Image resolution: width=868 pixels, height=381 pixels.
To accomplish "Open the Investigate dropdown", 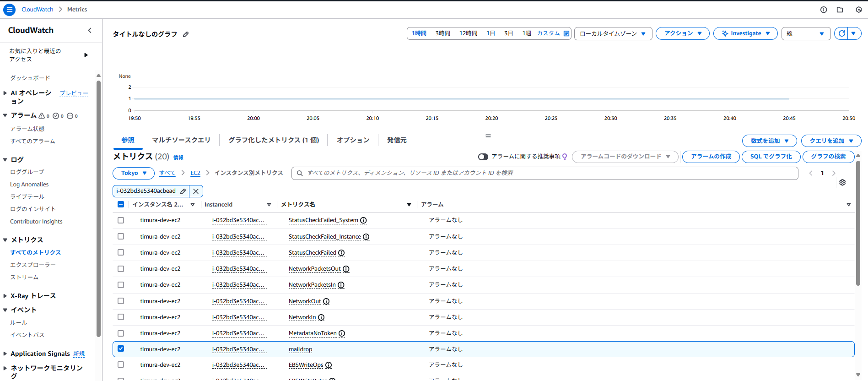I will [x=745, y=33].
